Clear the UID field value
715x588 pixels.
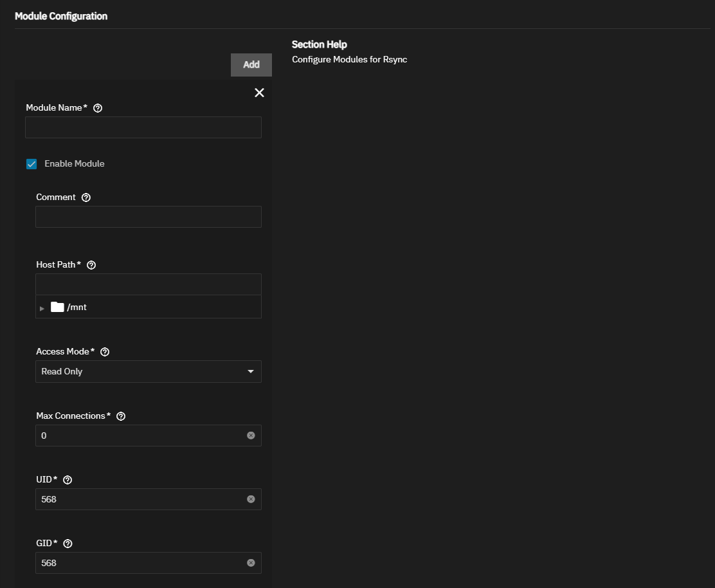251,499
